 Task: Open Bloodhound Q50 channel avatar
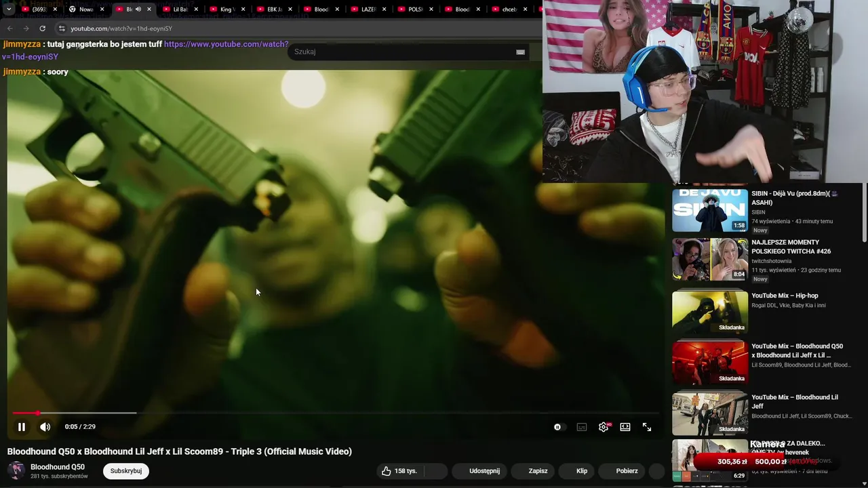pyautogui.click(x=16, y=470)
